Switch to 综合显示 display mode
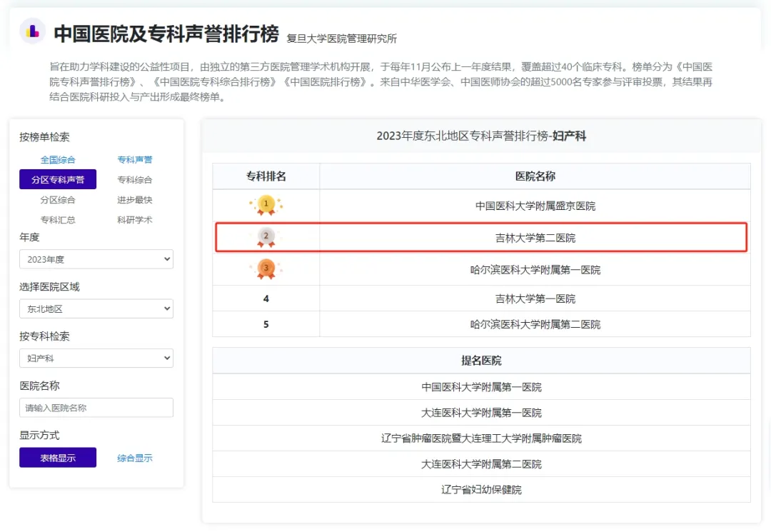 click(x=135, y=458)
